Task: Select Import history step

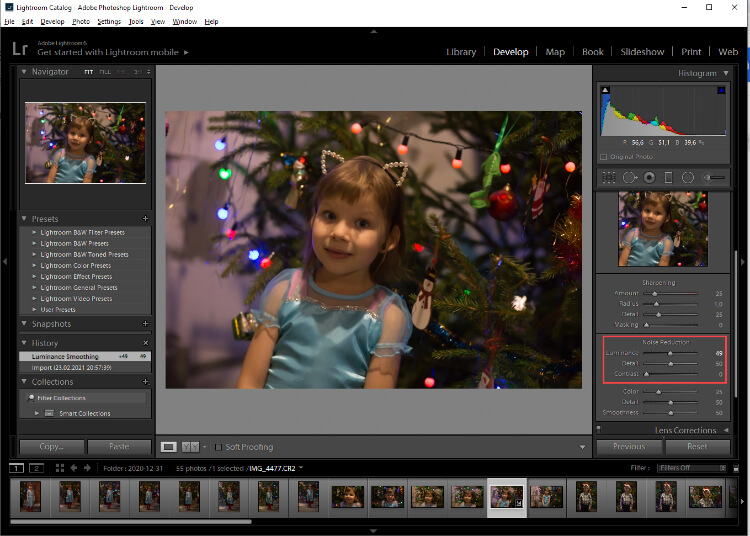Action: (85, 367)
